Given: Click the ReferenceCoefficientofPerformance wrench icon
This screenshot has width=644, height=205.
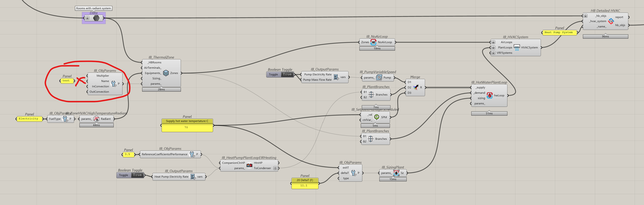Looking at the screenshot, I should pos(192,154).
